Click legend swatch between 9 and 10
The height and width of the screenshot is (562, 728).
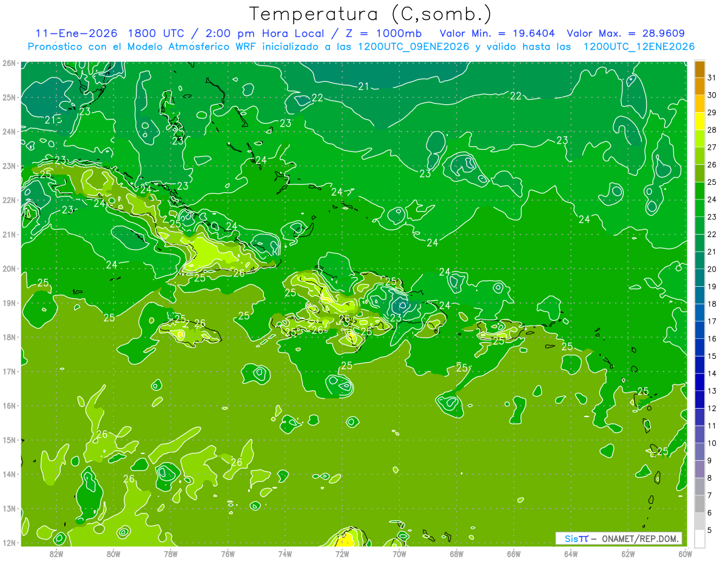[x=699, y=452]
